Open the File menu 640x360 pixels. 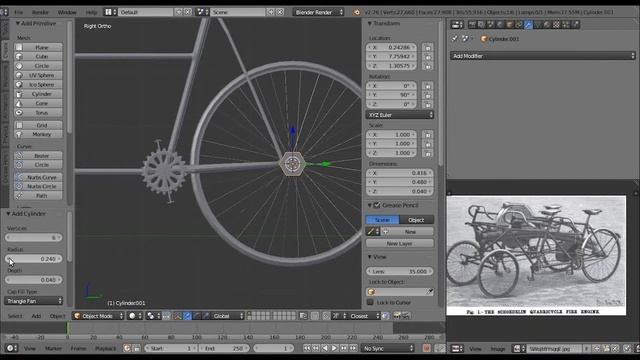point(19,12)
